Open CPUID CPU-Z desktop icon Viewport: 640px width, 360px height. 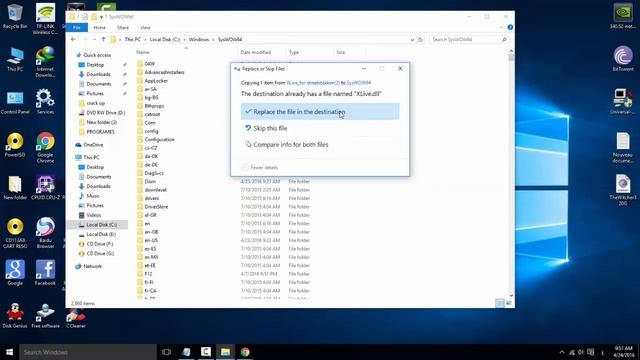45,188
